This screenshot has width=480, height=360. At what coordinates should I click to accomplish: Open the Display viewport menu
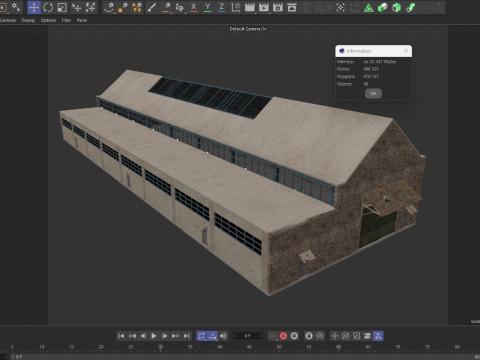point(28,20)
